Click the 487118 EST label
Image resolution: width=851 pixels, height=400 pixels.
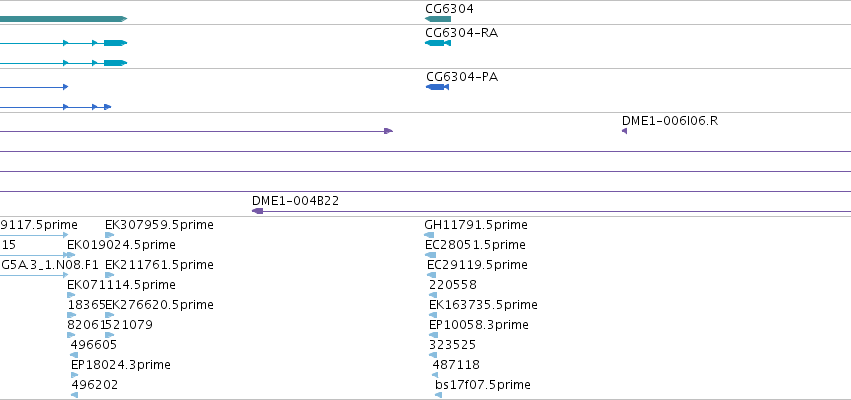[456, 365]
